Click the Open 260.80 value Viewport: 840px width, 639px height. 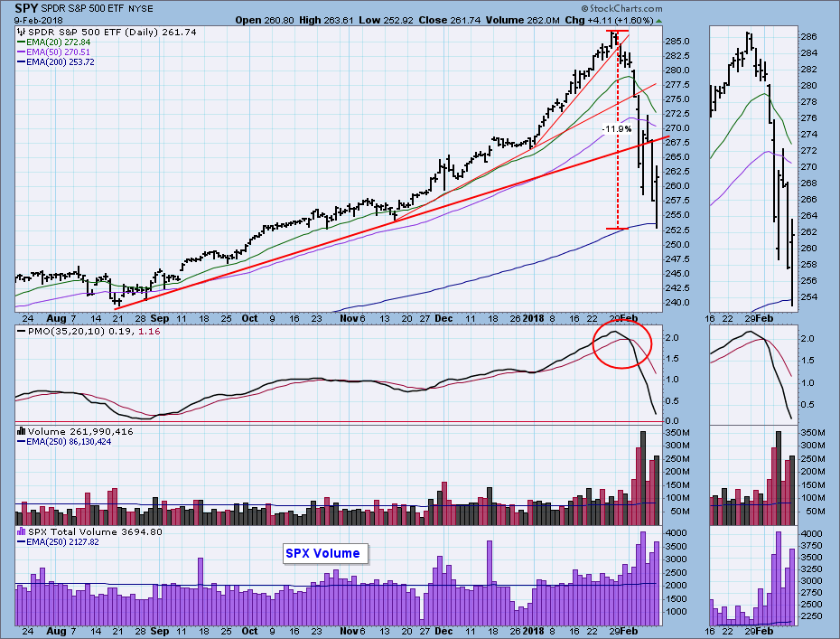coord(265,21)
